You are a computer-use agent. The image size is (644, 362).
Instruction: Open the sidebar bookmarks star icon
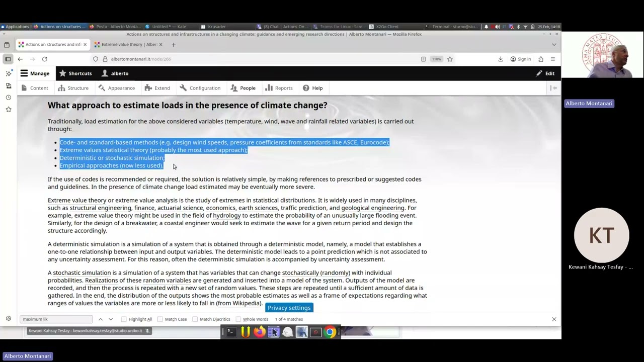tap(9, 110)
